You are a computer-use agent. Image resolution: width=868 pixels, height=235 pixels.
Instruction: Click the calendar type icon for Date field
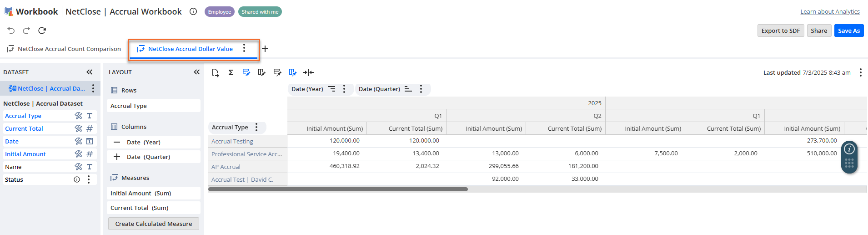(90, 141)
